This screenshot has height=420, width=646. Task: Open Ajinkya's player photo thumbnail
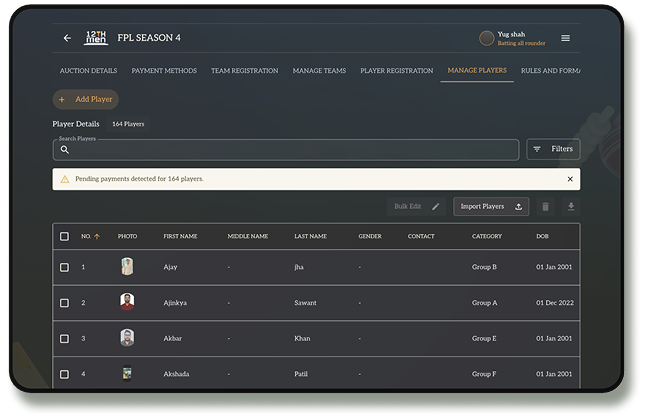(x=127, y=302)
